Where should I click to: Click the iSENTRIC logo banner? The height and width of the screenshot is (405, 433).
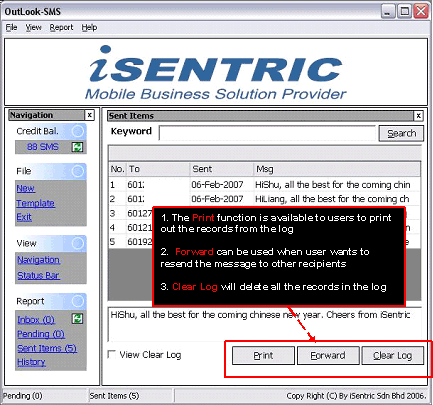point(216,72)
